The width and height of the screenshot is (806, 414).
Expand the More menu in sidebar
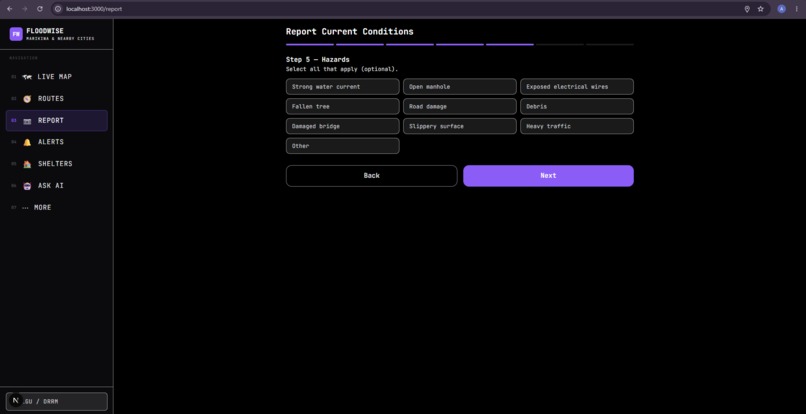pos(57,207)
